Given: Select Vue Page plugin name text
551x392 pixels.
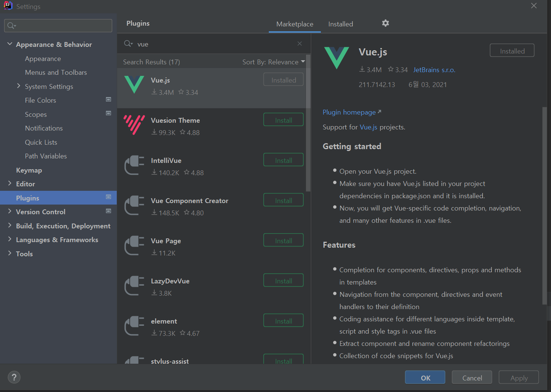Looking at the screenshot, I should pos(166,241).
